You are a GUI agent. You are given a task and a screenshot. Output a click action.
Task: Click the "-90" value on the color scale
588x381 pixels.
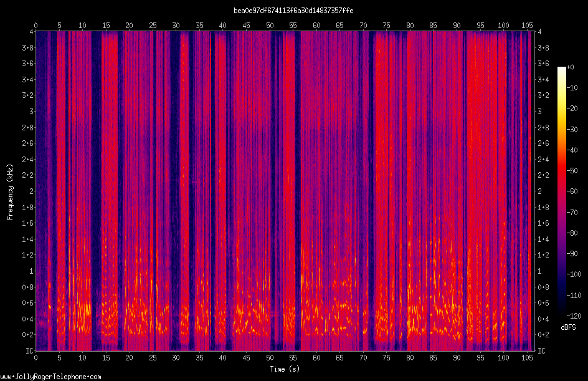(x=572, y=254)
